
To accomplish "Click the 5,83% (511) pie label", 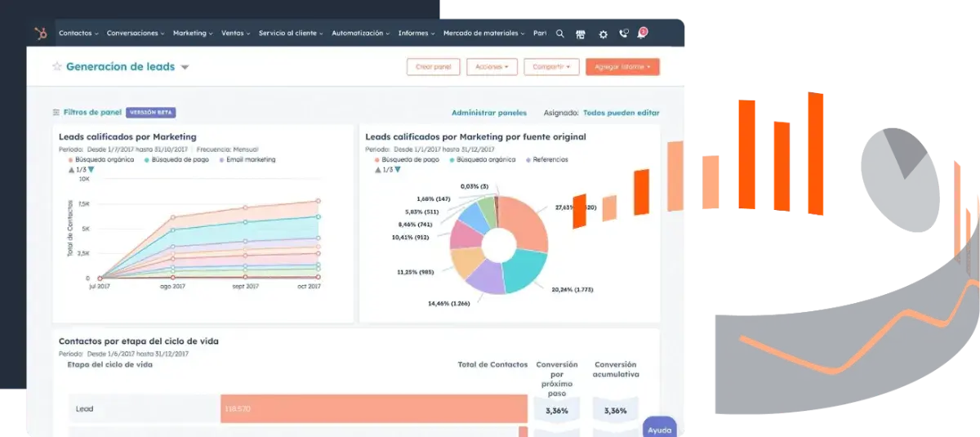I will coord(422,212).
